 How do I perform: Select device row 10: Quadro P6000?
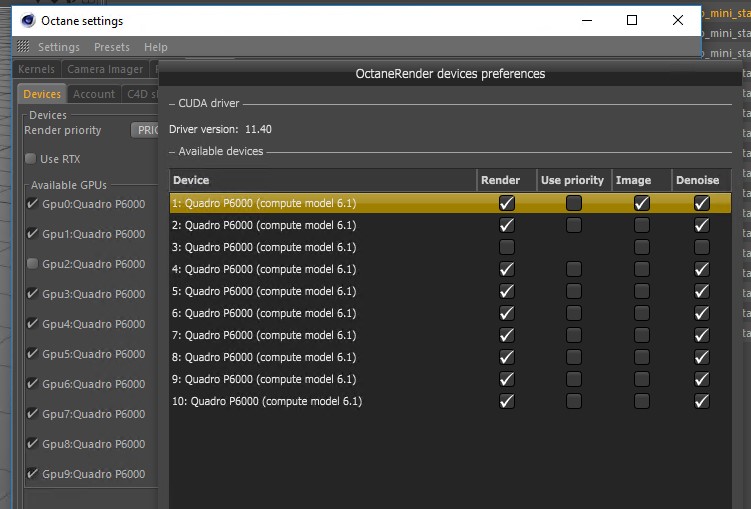click(450, 401)
